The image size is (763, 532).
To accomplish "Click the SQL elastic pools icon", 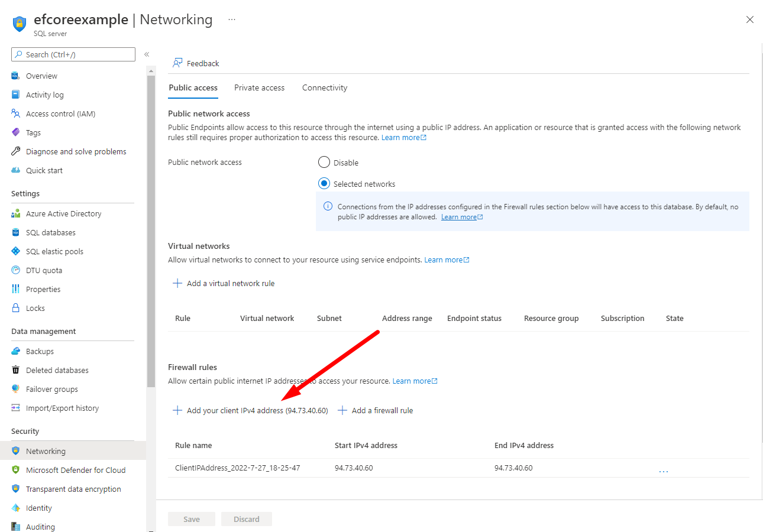I will [16, 251].
